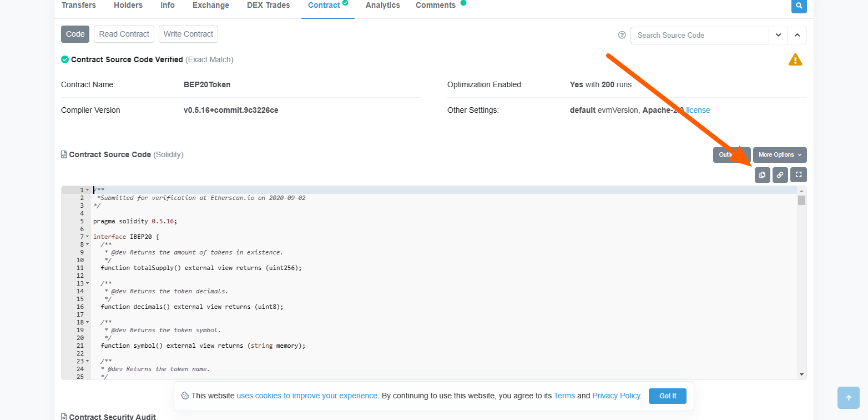
Task: Click the decimals() function line
Action: (x=192, y=307)
